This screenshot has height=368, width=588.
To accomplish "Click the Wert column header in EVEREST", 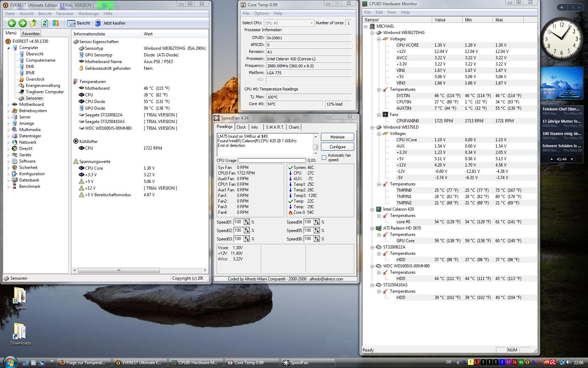I will click(x=174, y=34).
